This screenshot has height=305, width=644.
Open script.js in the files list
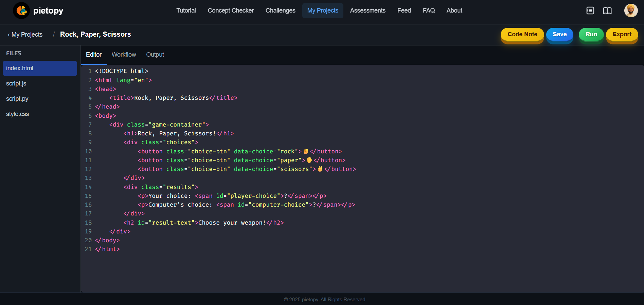tap(16, 83)
